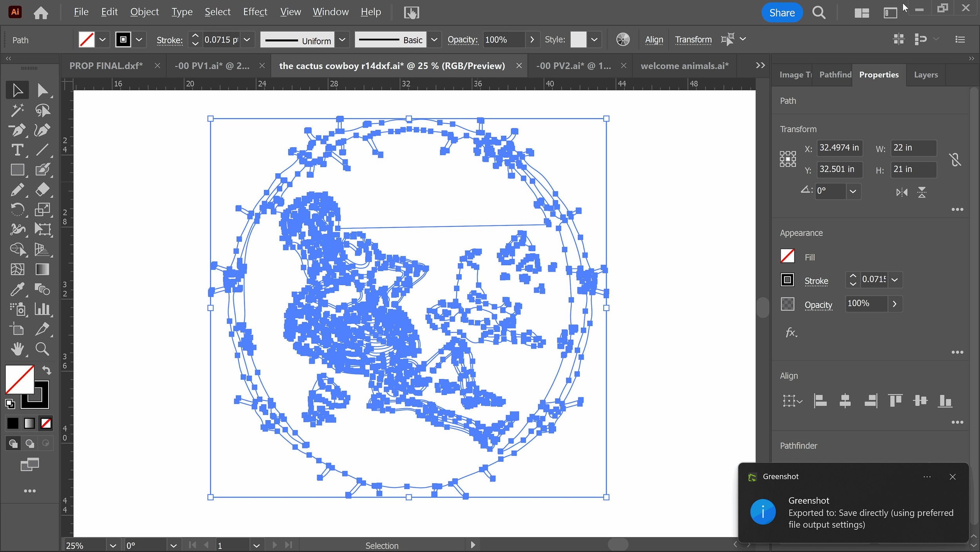Viewport: 980px width, 552px height.
Task: Select the Column Graph tool
Action: click(42, 310)
